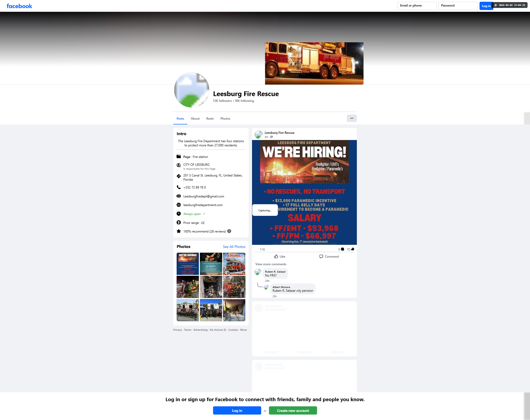Click the Page flag icon in Intro
The height and width of the screenshot is (420, 530).
[x=179, y=157]
